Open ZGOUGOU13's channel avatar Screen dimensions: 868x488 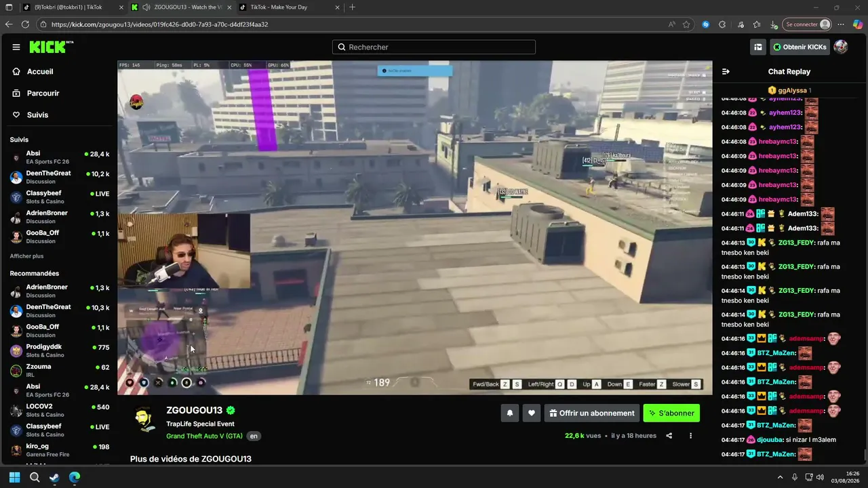[x=143, y=420]
